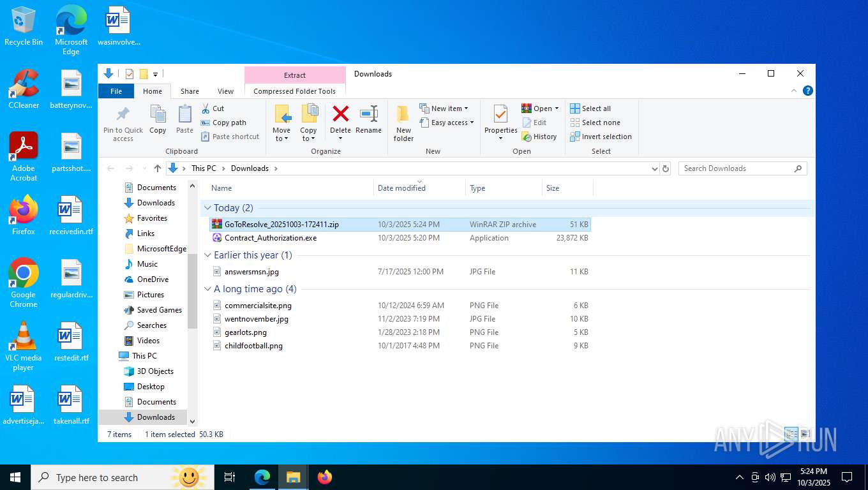The height and width of the screenshot is (490, 868).
Task: Click the Cut scissors button
Action: (213, 108)
